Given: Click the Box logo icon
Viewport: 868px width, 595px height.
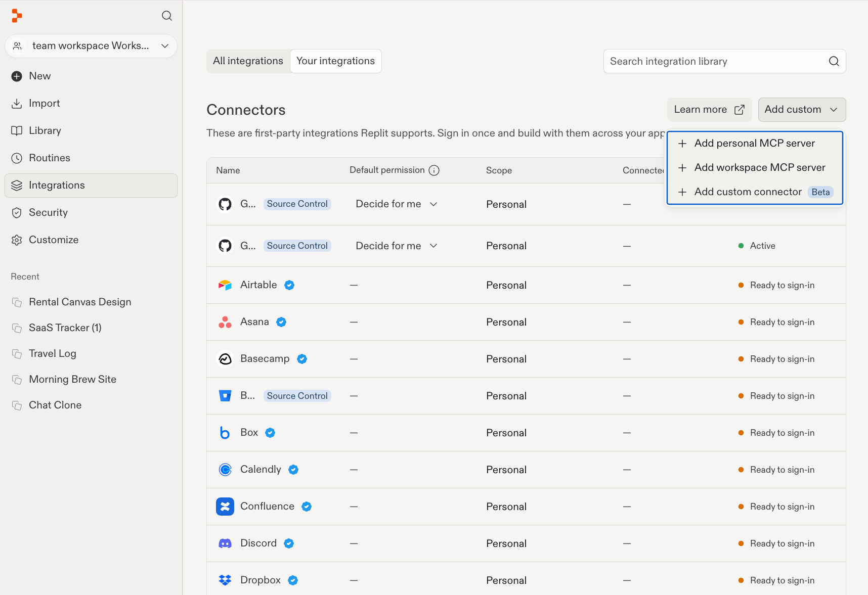Looking at the screenshot, I should click(225, 433).
